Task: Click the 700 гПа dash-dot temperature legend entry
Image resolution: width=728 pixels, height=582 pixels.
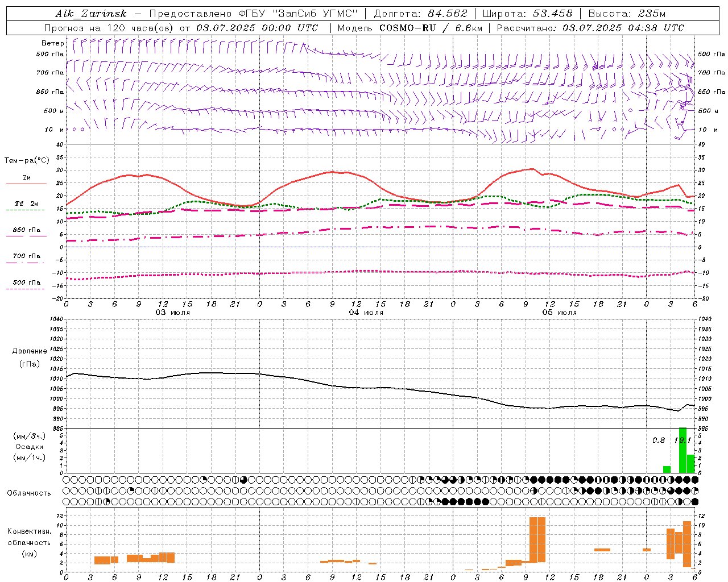Action: click(27, 259)
